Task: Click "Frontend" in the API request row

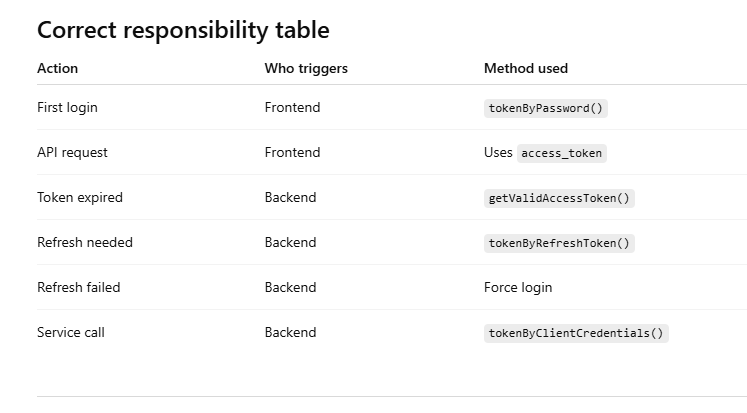Action: [x=292, y=152]
